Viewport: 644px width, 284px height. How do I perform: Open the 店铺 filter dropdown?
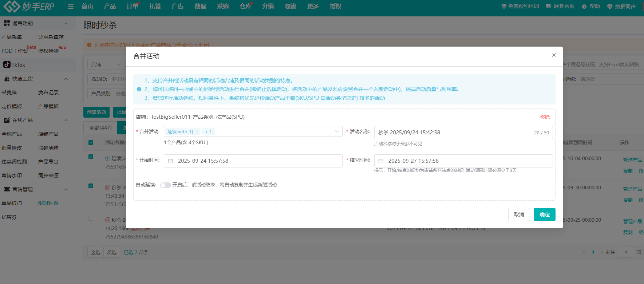(106, 64)
